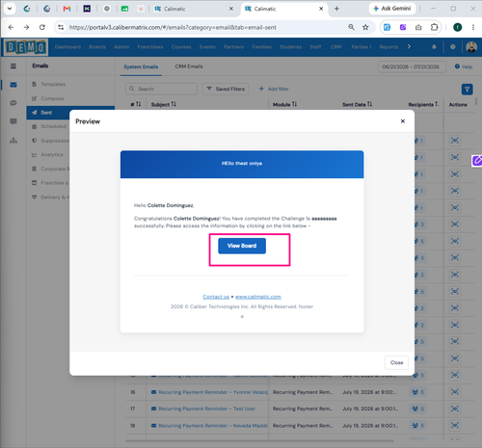Open the Dashboard menu item

(x=67, y=47)
